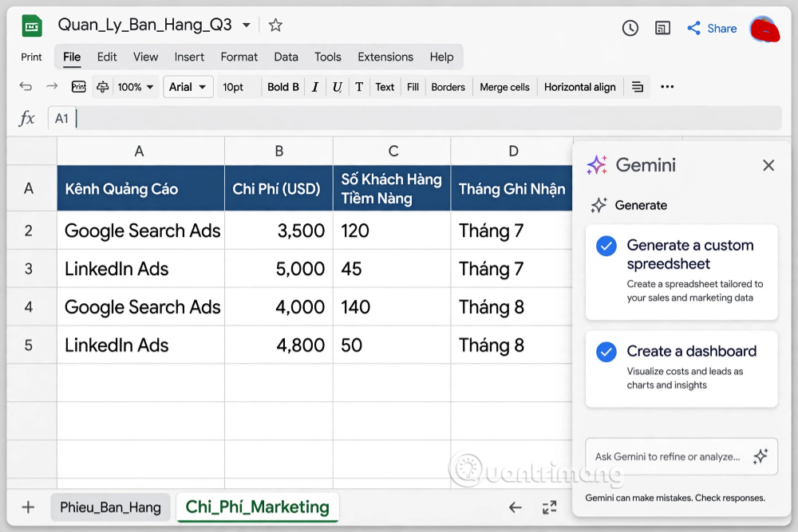
Task: Open the Tools menu
Action: (328, 57)
